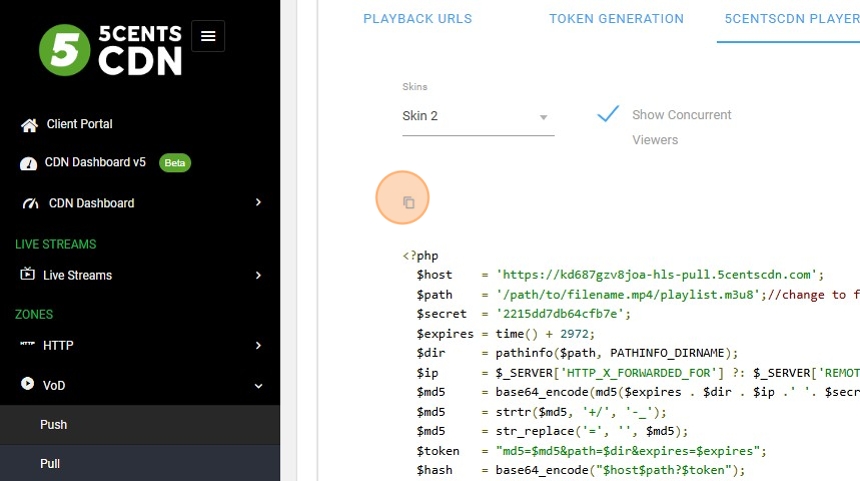860x481 pixels.
Task: Click the CDN Dashboard v5 gauge icon
Action: [29, 163]
